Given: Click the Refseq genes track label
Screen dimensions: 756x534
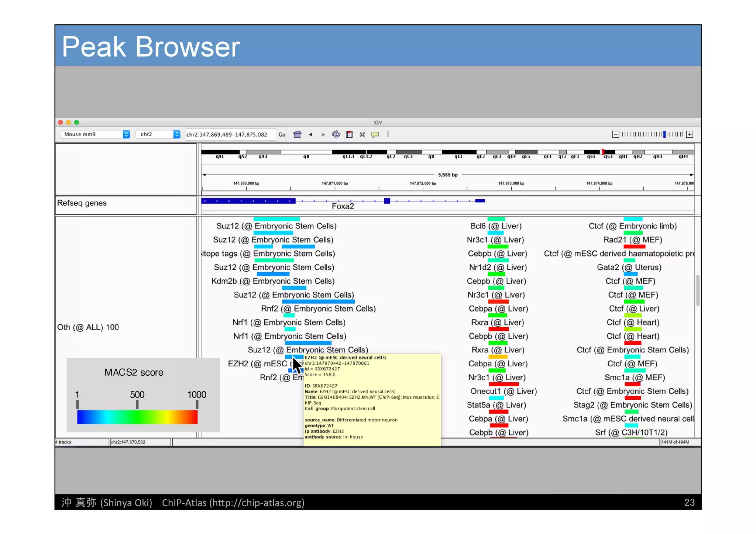Looking at the screenshot, I should point(82,203).
